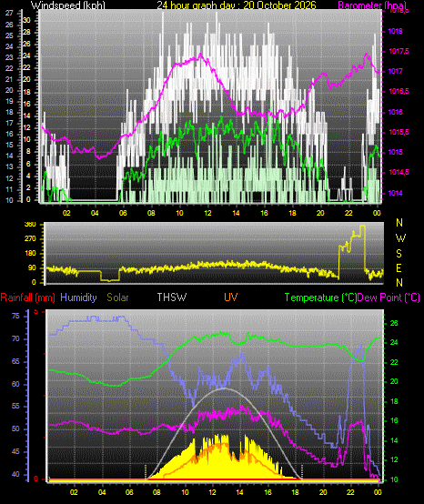This screenshot has height=504, width=424.
Task: Select the THSW legend label
Action: click(172, 297)
